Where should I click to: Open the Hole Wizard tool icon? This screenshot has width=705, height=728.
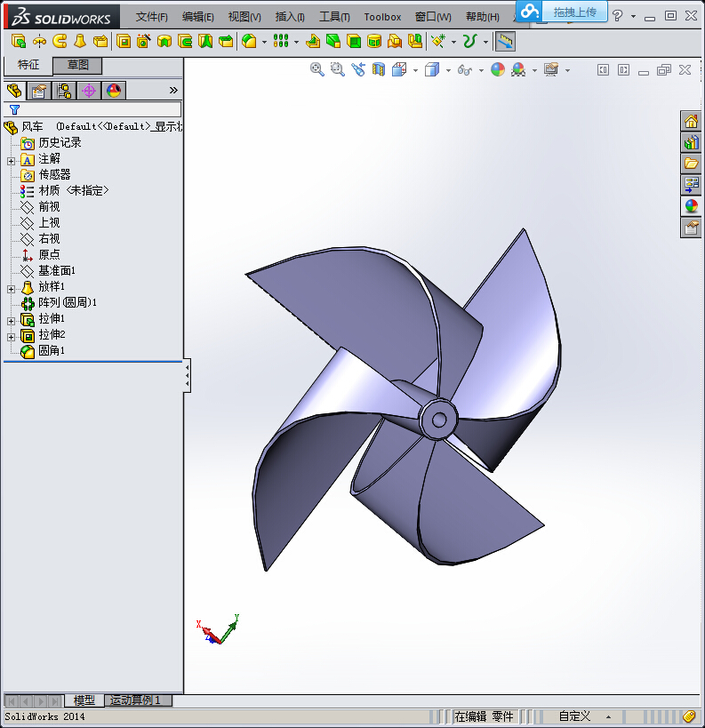coord(143,42)
